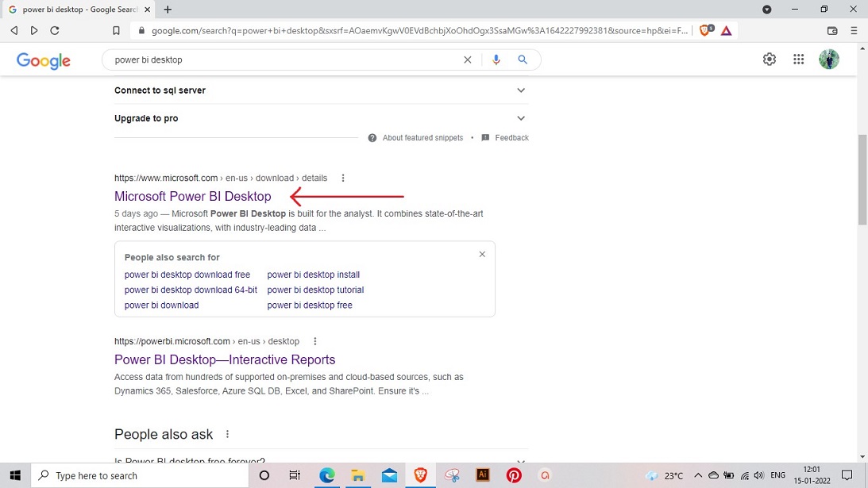868x488 pixels.
Task: Open volume control in tray
Action: coord(759,475)
